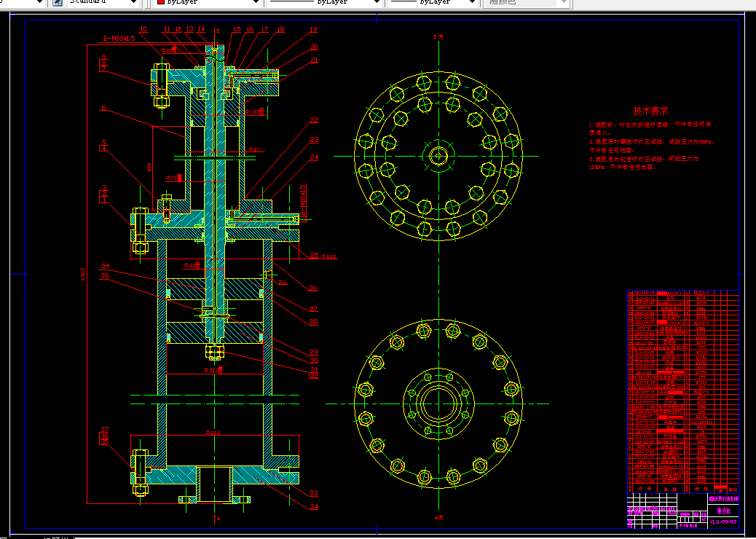Select balloon number 18
Viewport: 756px width, 539px height.
click(280, 29)
